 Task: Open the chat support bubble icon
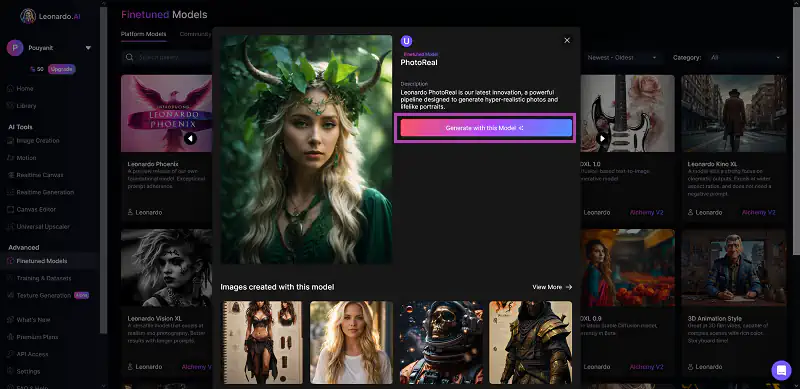pyautogui.click(x=781, y=371)
